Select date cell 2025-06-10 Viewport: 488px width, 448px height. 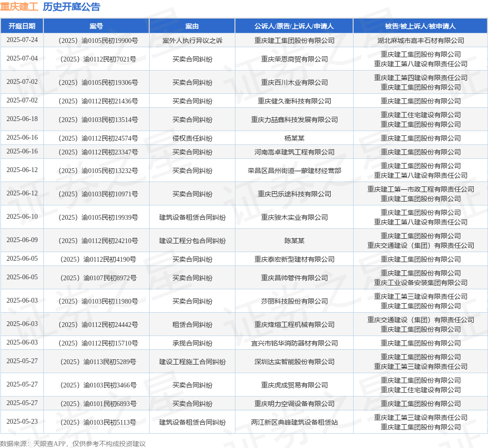22,217
